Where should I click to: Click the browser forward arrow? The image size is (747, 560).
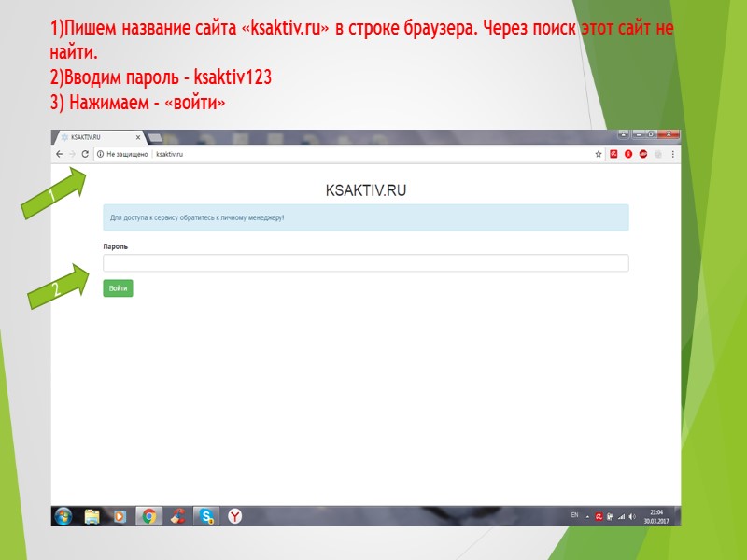point(72,154)
